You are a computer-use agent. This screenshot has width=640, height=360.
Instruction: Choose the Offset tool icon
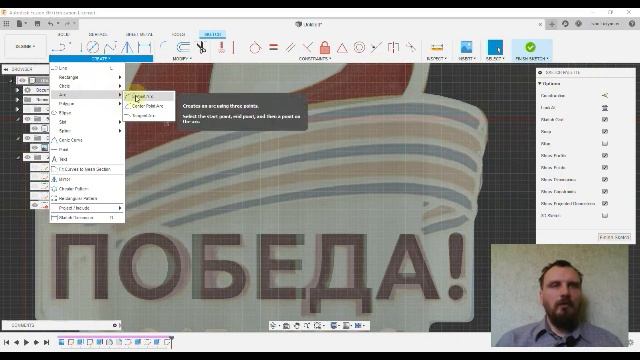pos(183,47)
